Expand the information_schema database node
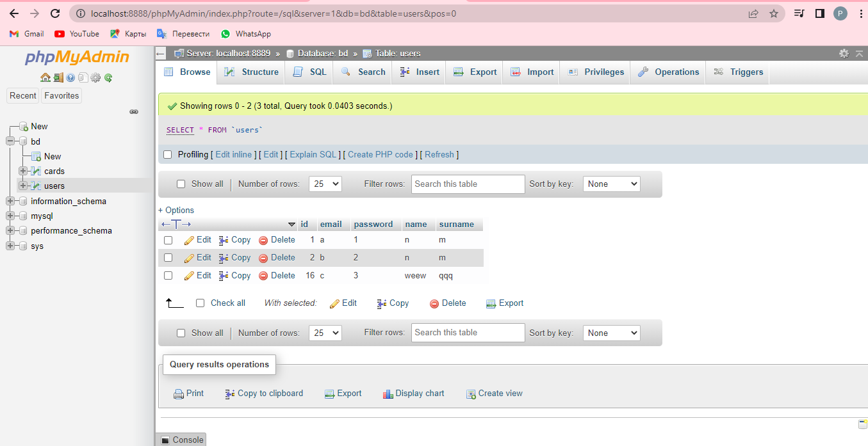 point(10,201)
